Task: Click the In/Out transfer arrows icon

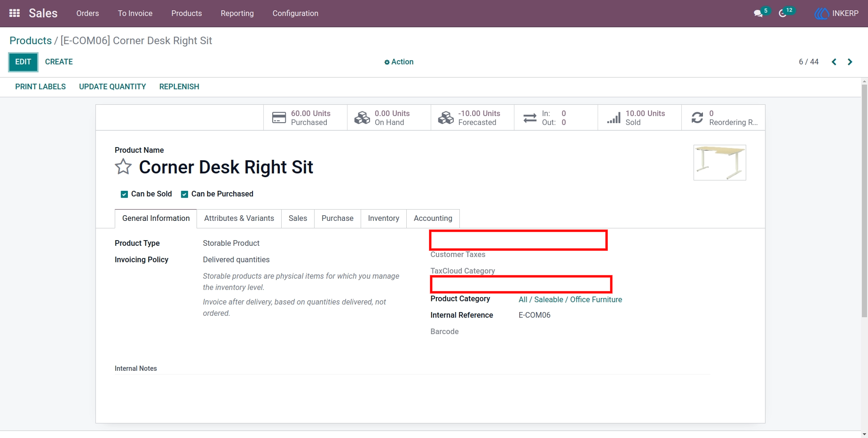Action: coord(530,118)
